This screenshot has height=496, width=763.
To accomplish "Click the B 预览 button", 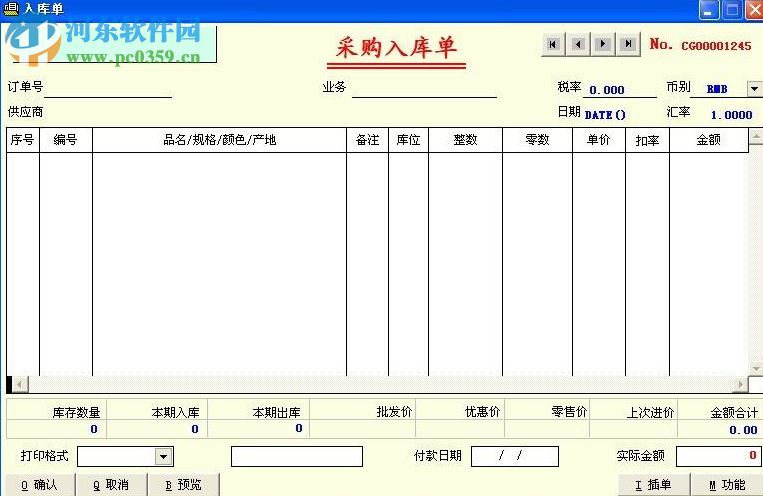I will [x=183, y=484].
